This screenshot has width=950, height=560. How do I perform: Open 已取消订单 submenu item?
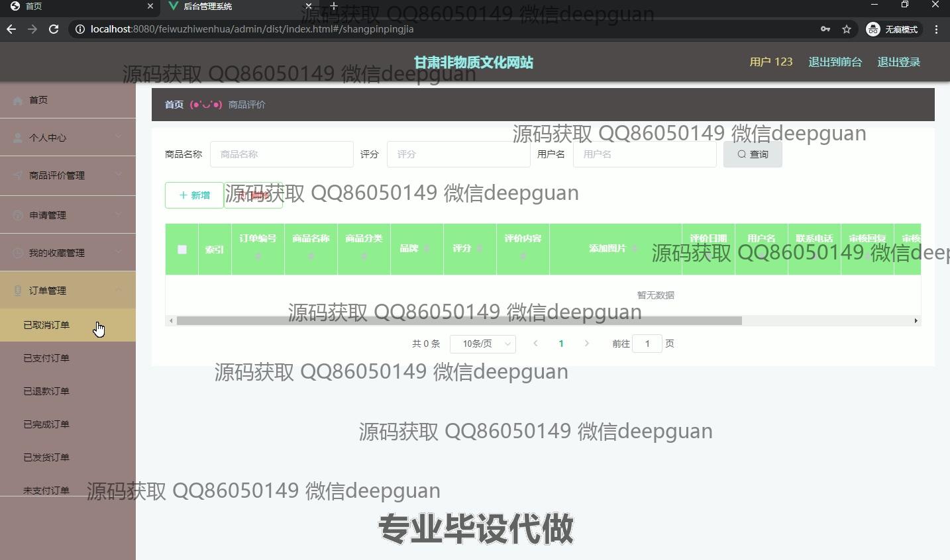coord(68,325)
